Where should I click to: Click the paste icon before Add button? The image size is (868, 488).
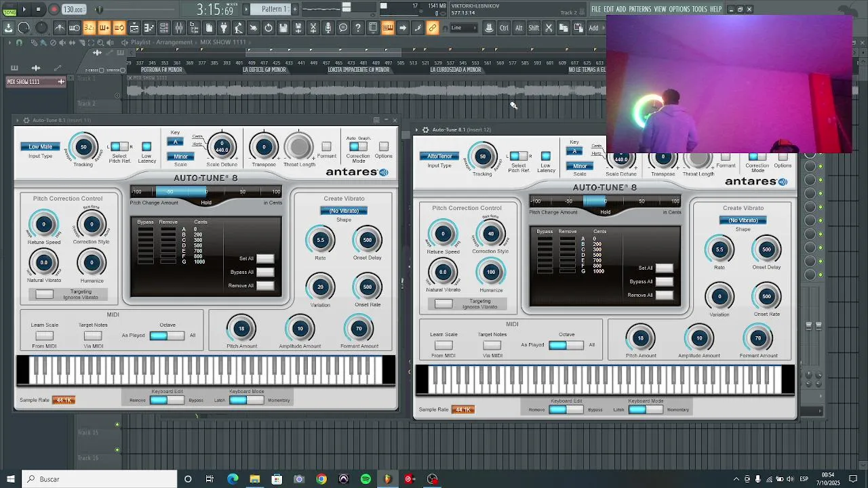(x=578, y=28)
